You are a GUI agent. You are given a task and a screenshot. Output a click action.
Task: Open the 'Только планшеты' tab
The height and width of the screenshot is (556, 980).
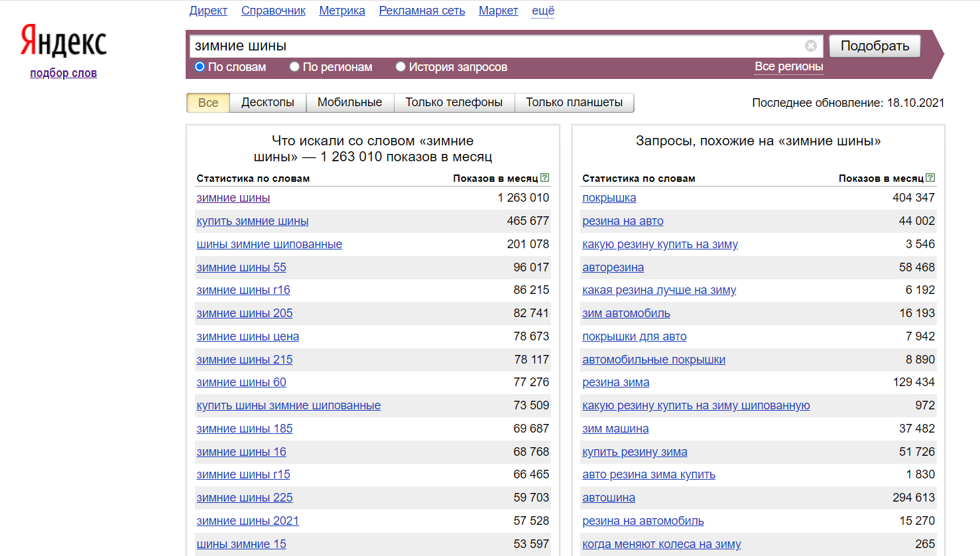coord(574,103)
